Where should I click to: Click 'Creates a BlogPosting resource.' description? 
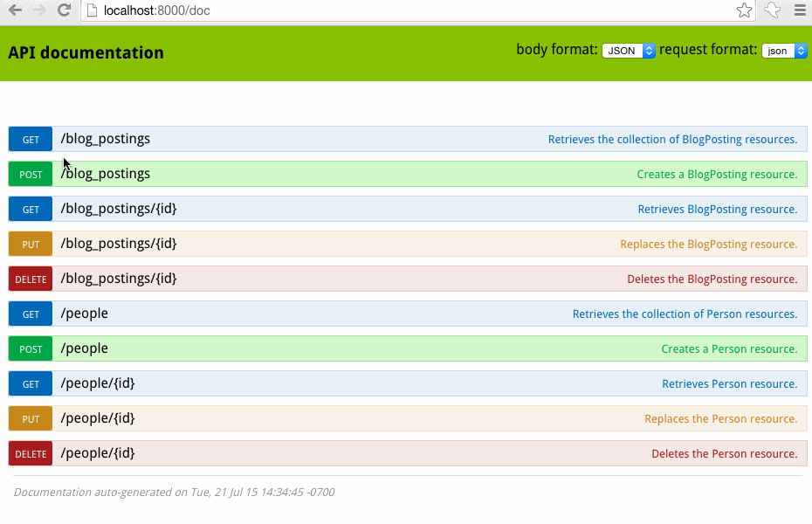[x=717, y=175]
